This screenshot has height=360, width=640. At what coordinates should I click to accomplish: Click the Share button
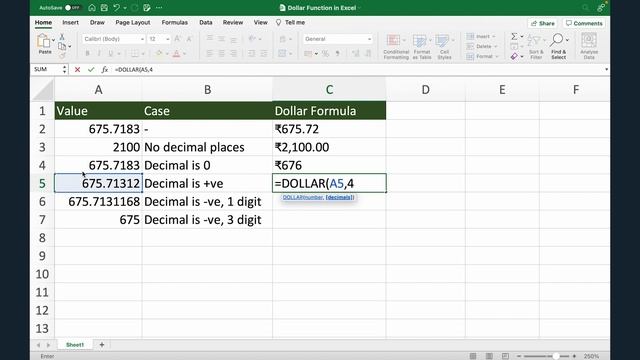click(543, 23)
